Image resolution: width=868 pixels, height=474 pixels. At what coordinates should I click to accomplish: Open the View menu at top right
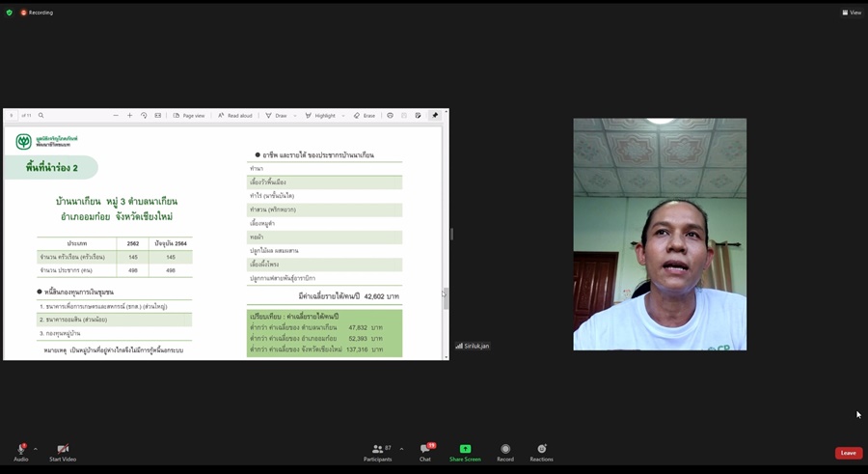[852, 13]
